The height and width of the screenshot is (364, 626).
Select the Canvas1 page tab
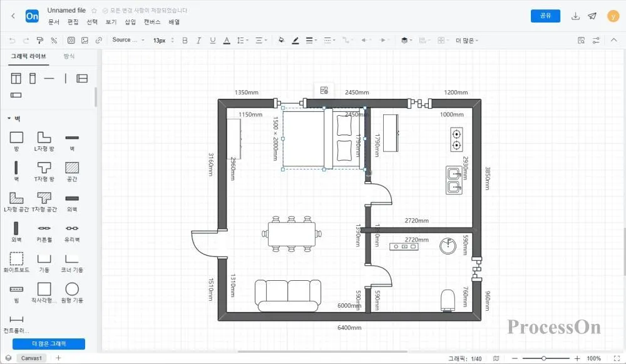(x=31, y=358)
